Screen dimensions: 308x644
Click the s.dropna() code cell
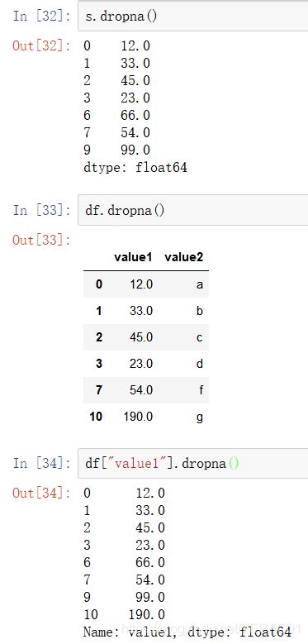coord(192,17)
